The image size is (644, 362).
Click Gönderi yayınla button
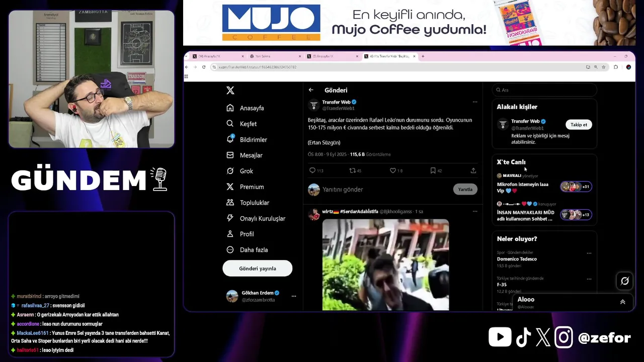258,268
